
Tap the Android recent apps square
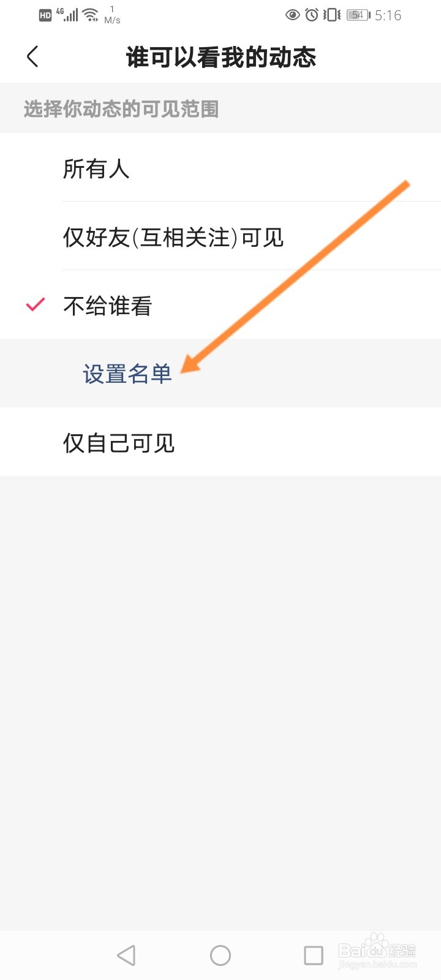(x=314, y=955)
